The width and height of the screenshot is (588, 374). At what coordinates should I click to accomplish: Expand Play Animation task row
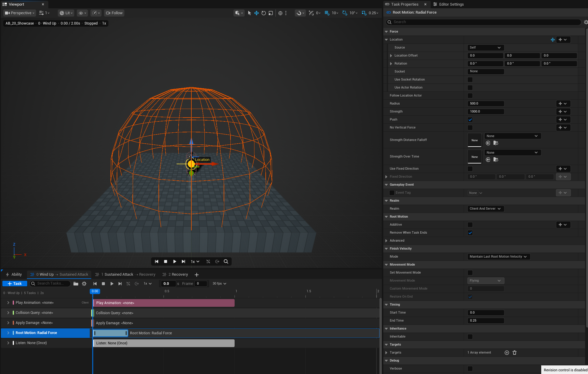pos(8,303)
